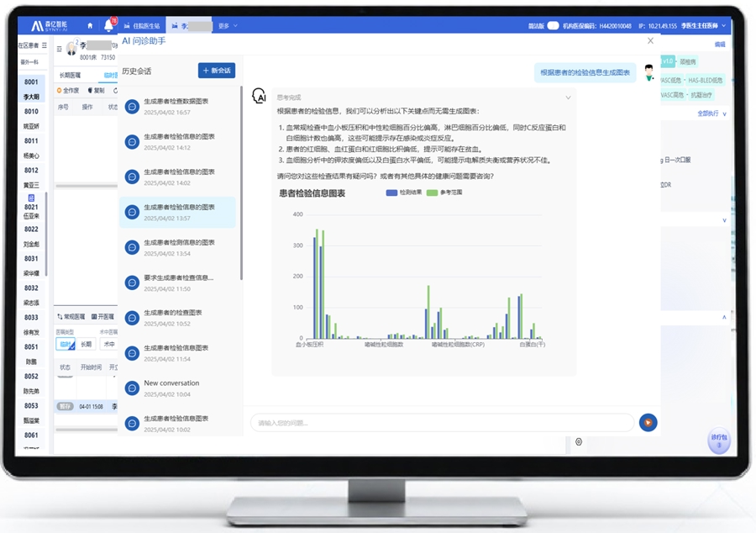Toggle the 简洁版 switch

point(553,25)
